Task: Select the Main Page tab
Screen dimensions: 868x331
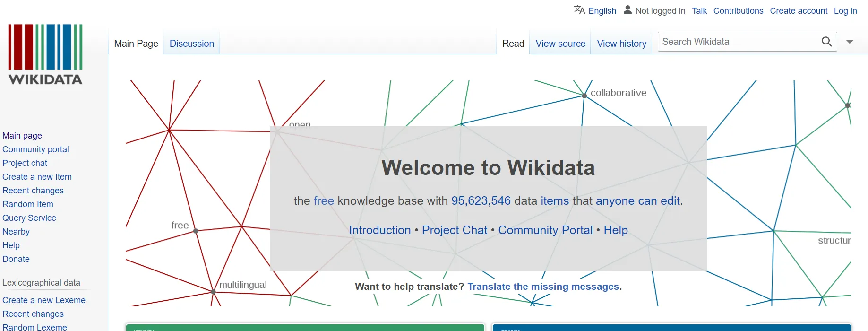Action: 136,44
